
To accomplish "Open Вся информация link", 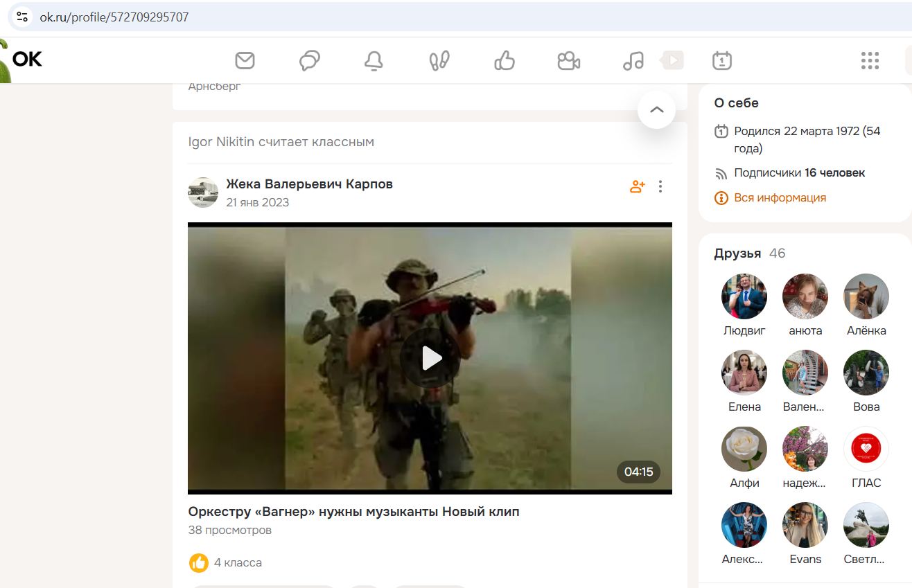I will (780, 197).
